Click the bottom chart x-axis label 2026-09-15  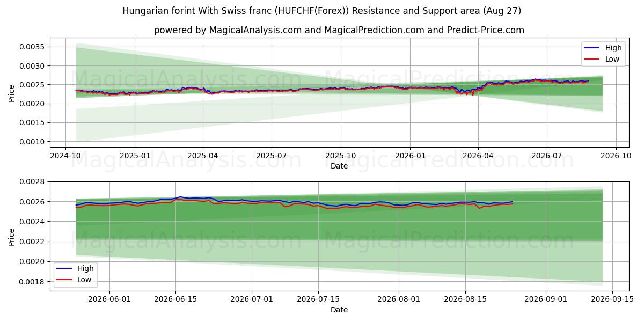612,299
